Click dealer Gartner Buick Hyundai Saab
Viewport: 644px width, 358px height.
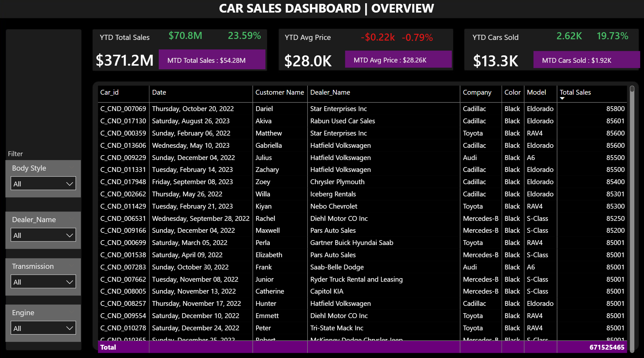(352, 243)
